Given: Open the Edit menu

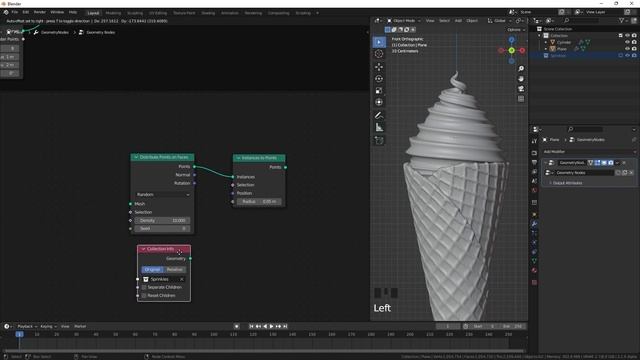Looking at the screenshot, I should tap(26, 13).
